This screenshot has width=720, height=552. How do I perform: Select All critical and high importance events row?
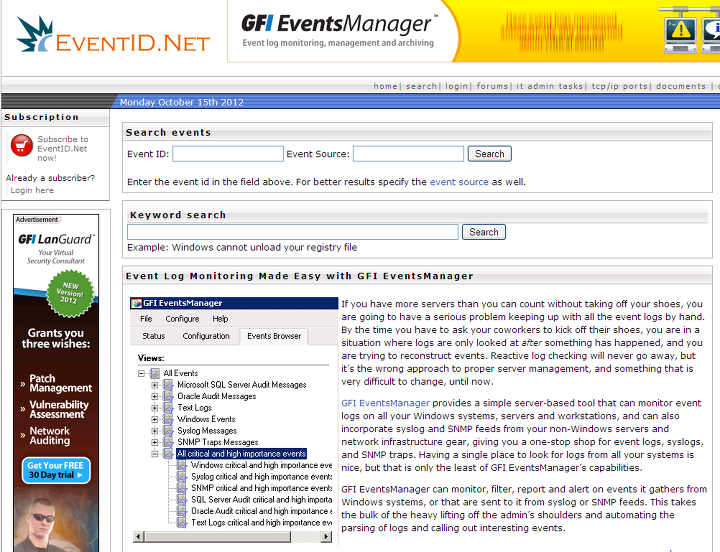[x=242, y=454]
